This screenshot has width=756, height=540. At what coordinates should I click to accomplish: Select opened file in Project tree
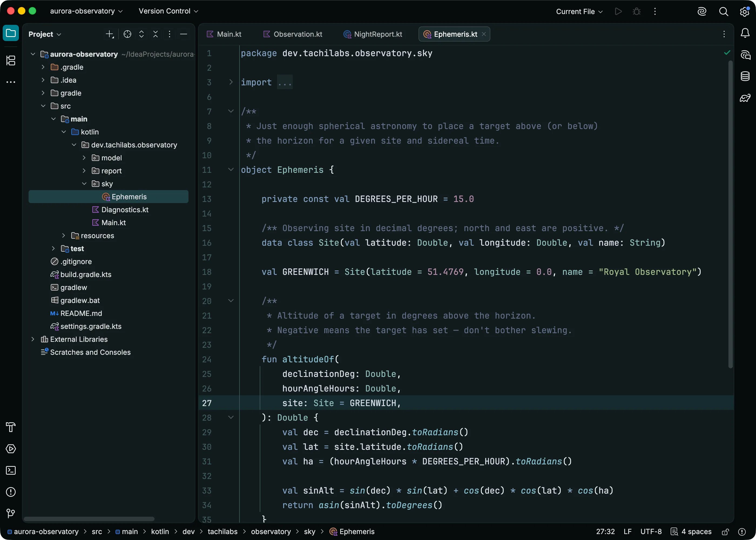pyautogui.click(x=127, y=34)
